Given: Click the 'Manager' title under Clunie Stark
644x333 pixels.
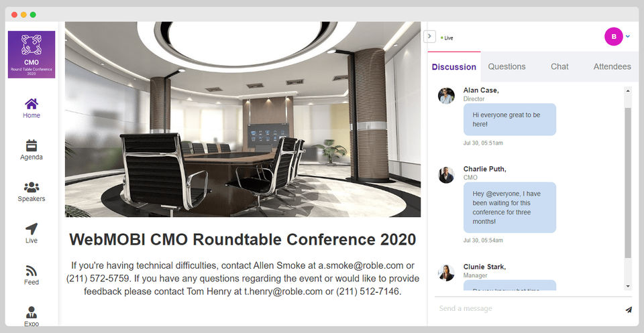Looking at the screenshot, I should coord(475,275).
